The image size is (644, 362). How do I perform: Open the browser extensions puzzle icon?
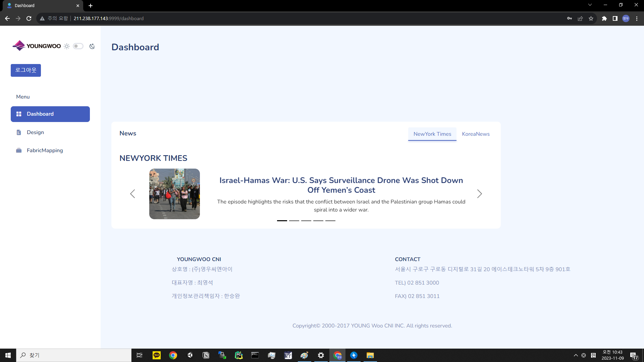[604, 18]
